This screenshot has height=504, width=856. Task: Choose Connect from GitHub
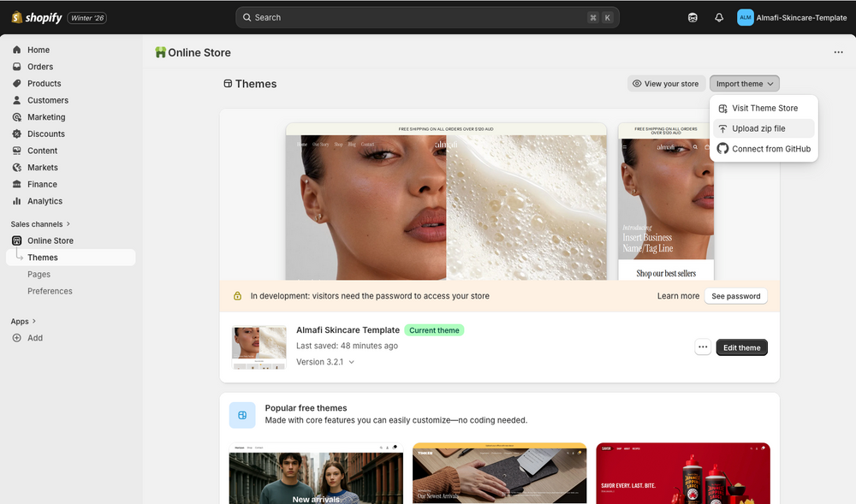[770, 149]
